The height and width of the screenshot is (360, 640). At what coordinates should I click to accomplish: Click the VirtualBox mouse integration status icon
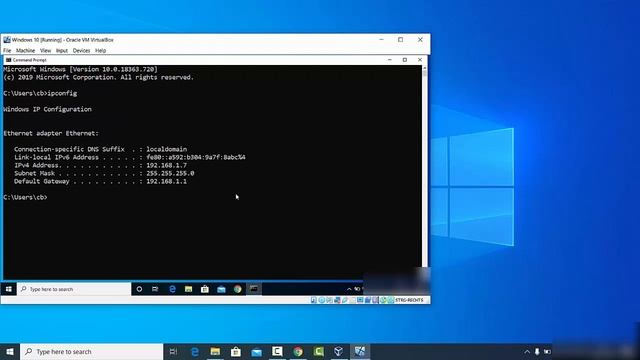pyautogui.click(x=382, y=300)
